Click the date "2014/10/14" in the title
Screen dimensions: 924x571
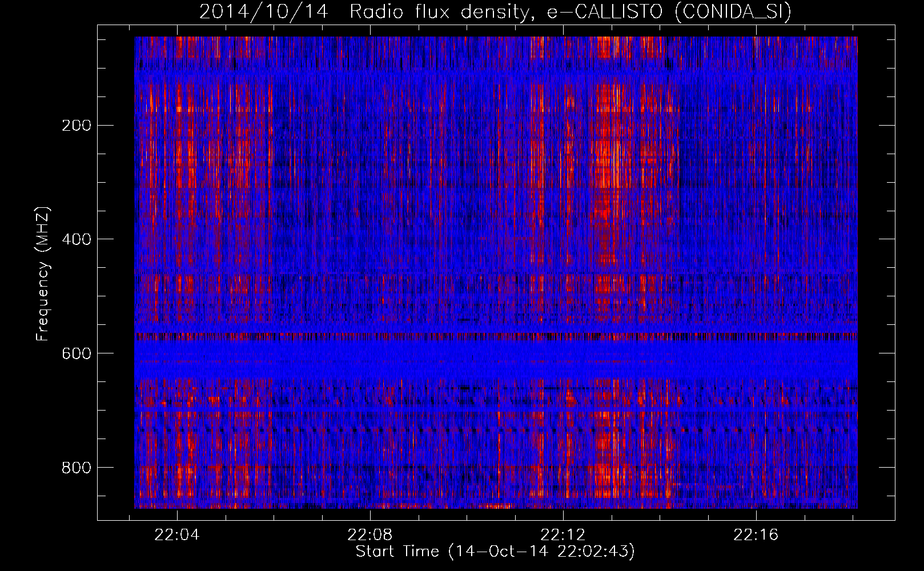coord(264,11)
